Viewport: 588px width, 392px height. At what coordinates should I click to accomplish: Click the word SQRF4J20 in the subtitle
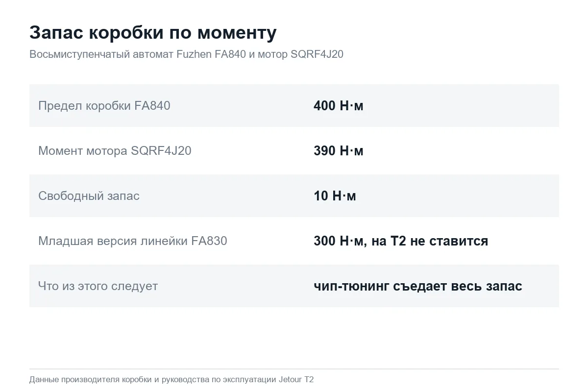(x=317, y=54)
